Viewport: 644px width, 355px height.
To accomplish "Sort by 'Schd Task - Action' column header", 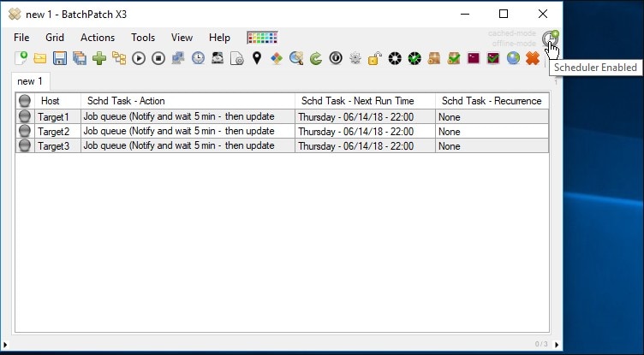I will (x=188, y=101).
